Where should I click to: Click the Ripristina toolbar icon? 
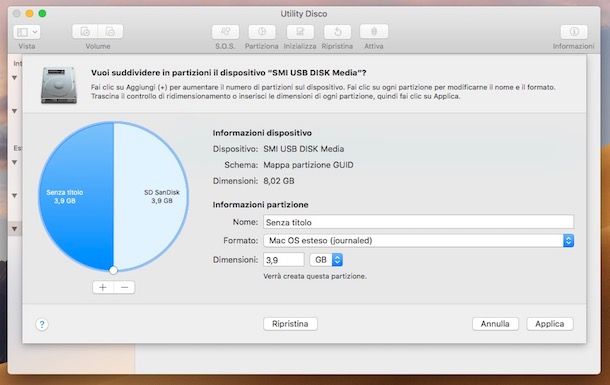(x=337, y=32)
